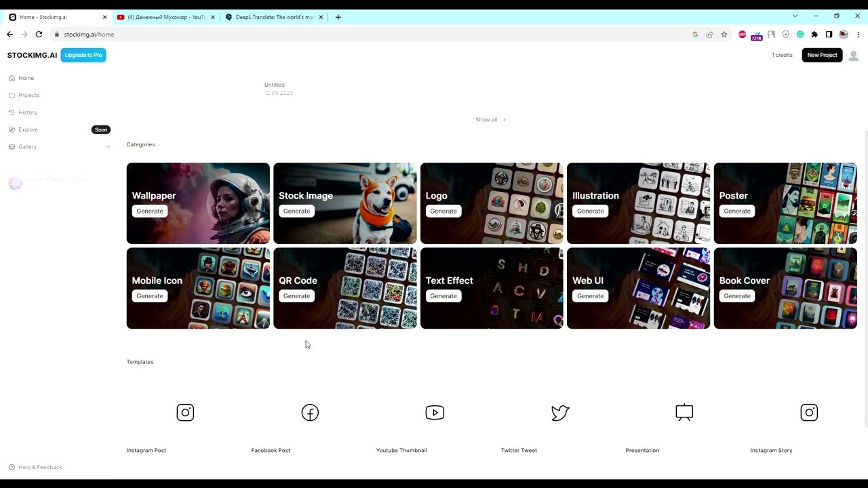Viewport: 868px width, 488px height.
Task: Click Generate on the Poster card
Action: (x=737, y=211)
